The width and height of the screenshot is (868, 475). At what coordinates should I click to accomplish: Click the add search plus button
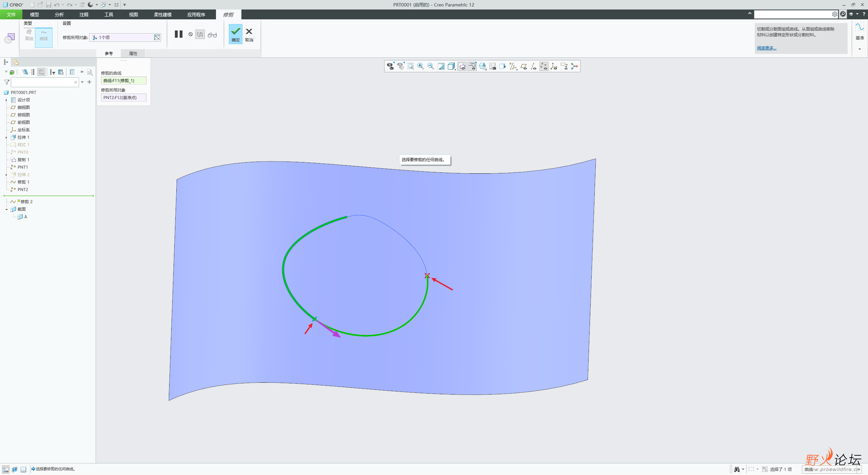coord(90,82)
